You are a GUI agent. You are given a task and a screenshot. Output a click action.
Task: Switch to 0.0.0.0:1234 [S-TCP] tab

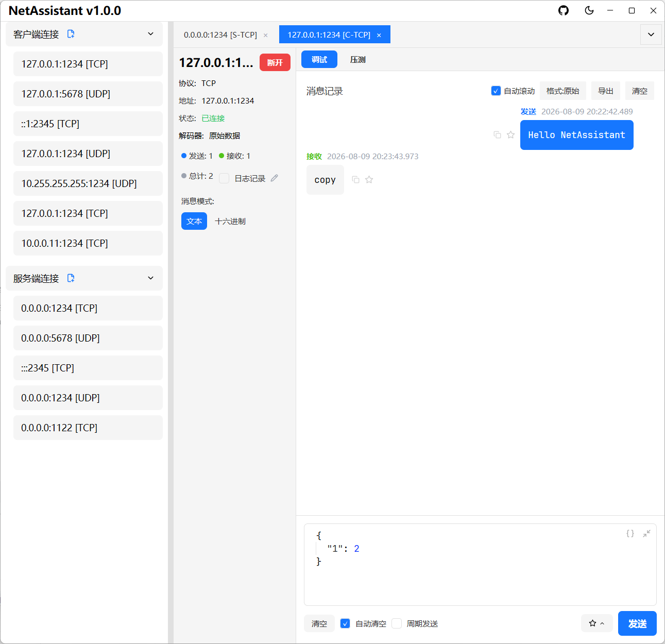tap(220, 35)
